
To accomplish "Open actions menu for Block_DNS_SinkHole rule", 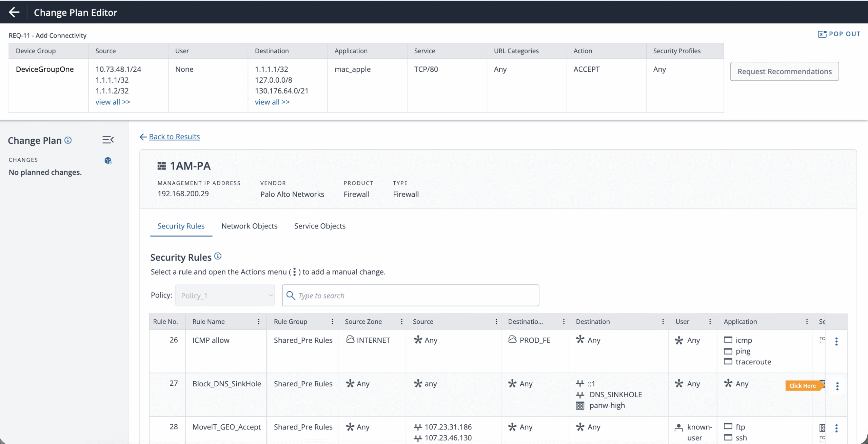I will click(837, 386).
